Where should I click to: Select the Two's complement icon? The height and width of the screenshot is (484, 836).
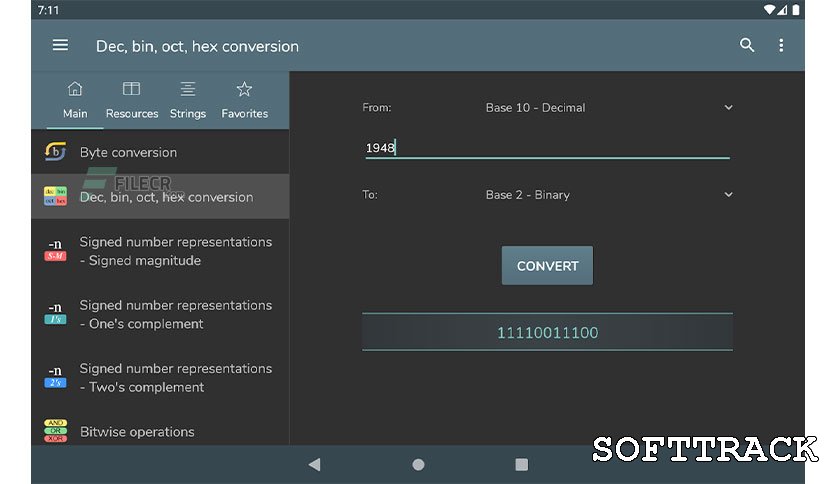56,377
